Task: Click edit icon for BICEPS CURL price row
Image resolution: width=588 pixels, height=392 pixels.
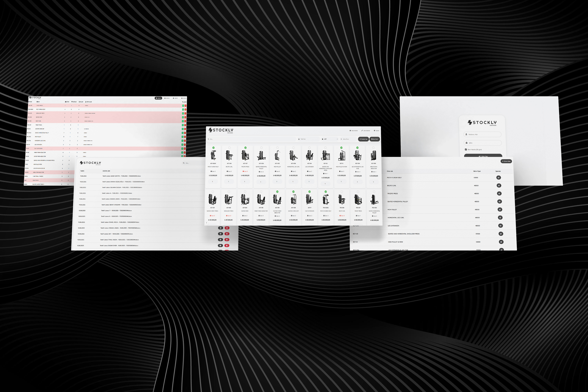Action: coord(499,185)
